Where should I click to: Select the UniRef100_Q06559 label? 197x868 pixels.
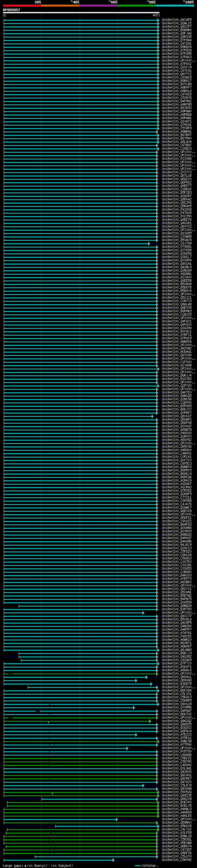click(x=177, y=603)
